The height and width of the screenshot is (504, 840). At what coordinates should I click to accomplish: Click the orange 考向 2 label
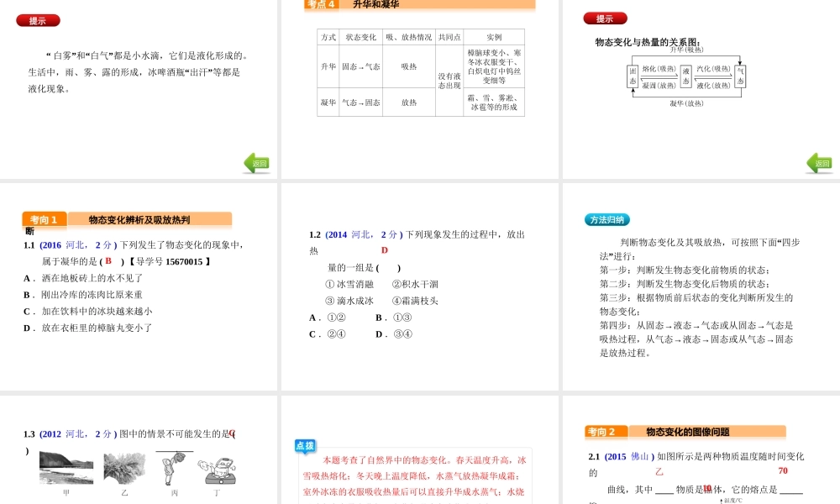click(606, 432)
